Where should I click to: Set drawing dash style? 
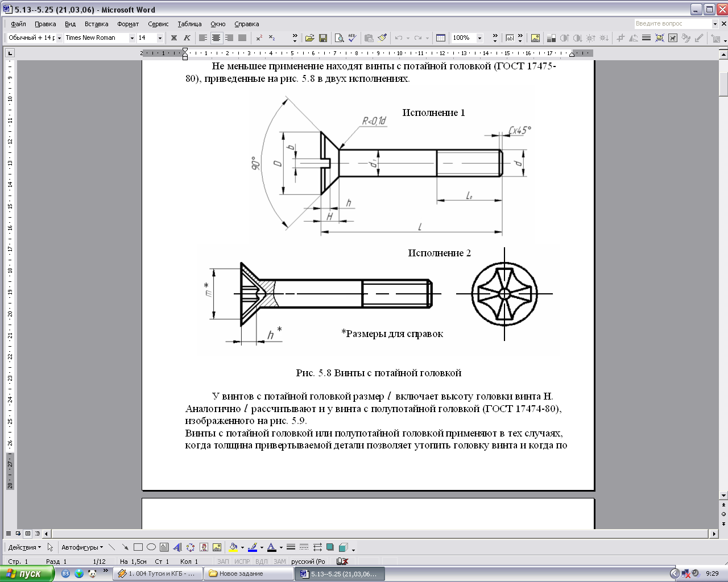[x=304, y=547]
